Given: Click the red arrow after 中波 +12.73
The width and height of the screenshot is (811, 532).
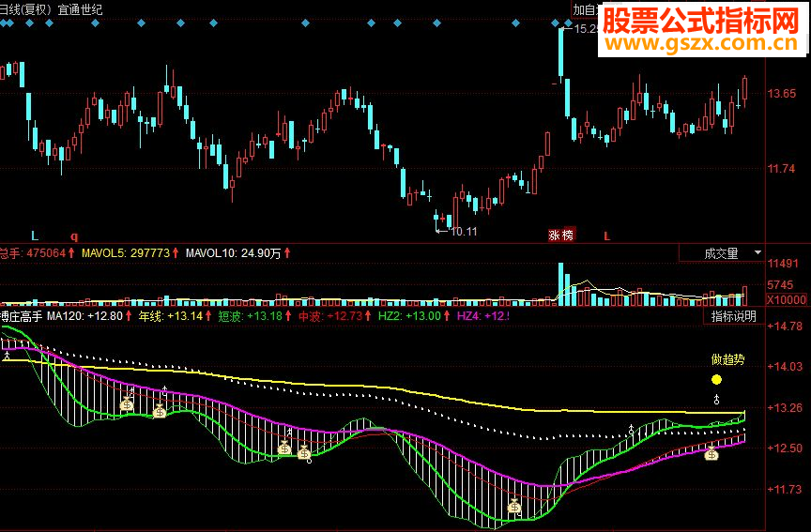Looking at the screenshot, I should click(x=368, y=315).
